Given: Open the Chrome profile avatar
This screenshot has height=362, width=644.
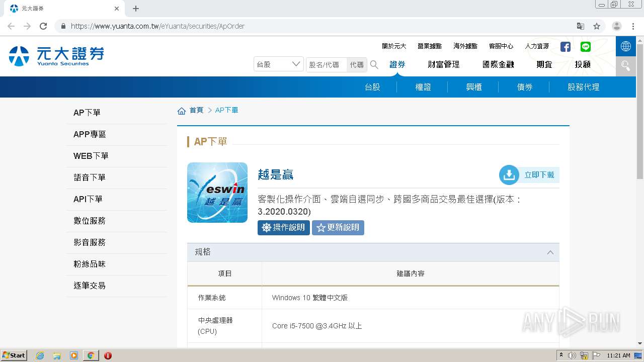Looking at the screenshot, I should [x=617, y=26].
